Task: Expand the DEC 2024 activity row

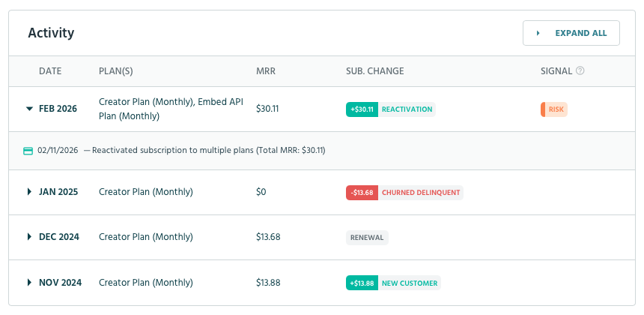Action: (29, 237)
